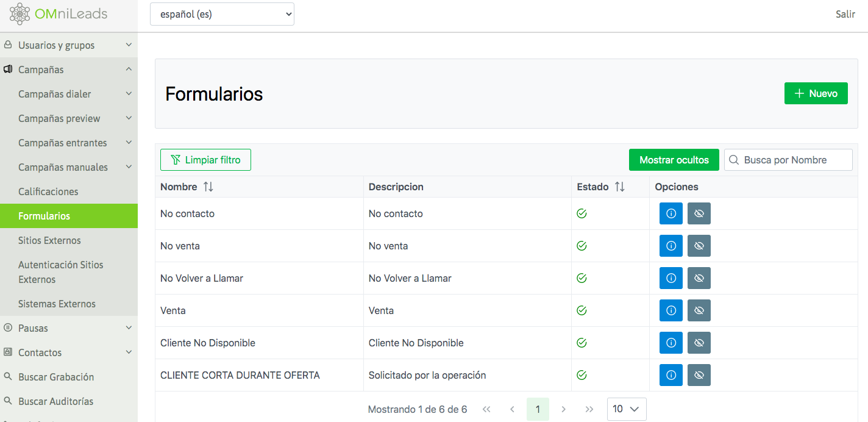Select Sitios Externos menu item

(49, 240)
